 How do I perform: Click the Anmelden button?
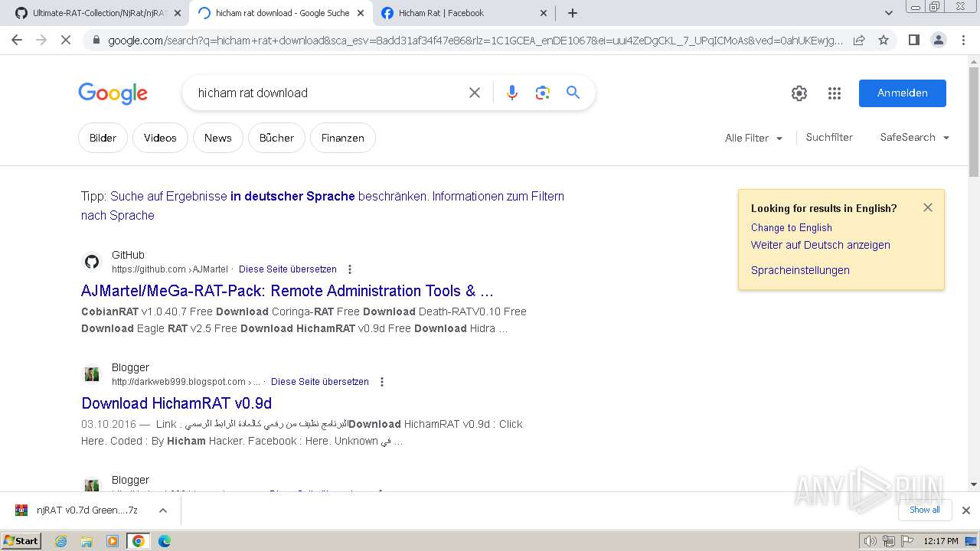903,93
